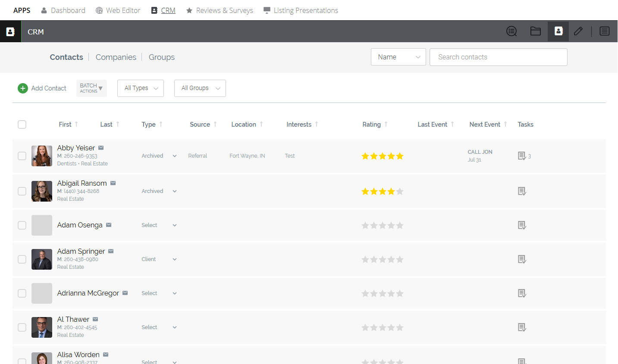
Task: Open tasks icon for Adam Osenga
Action: click(x=522, y=225)
